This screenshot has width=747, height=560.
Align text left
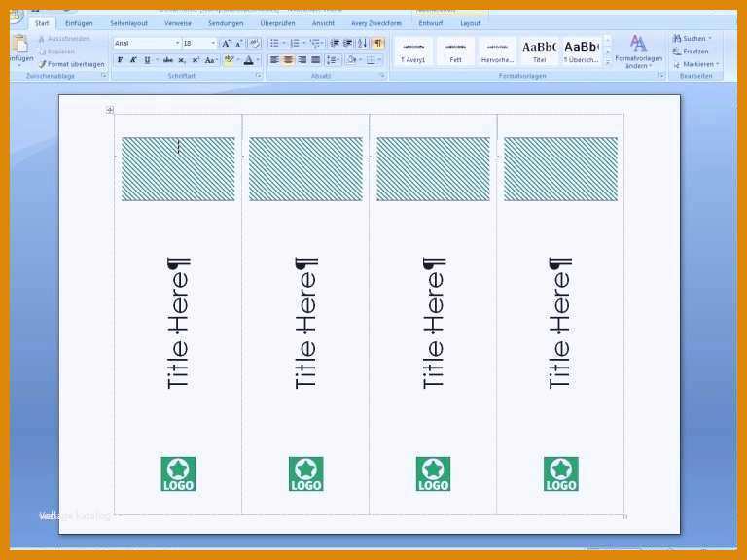coord(274,60)
